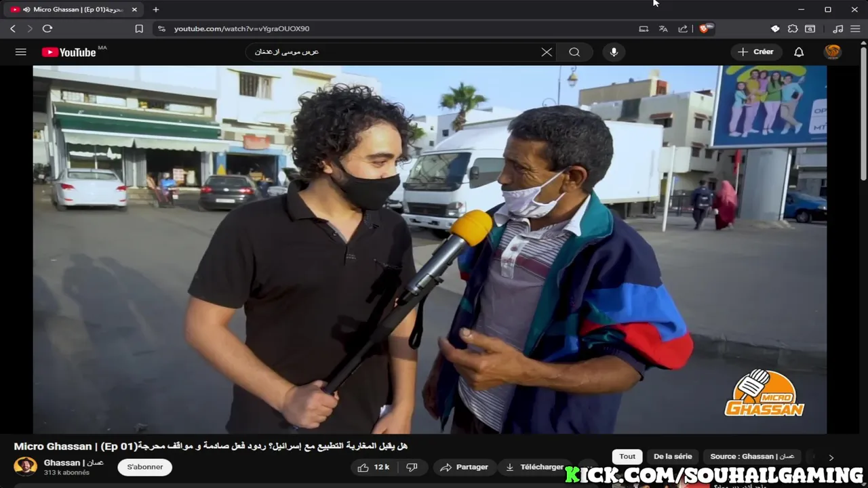Reload the YouTube page
This screenshot has height=488, width=868.
47,28
